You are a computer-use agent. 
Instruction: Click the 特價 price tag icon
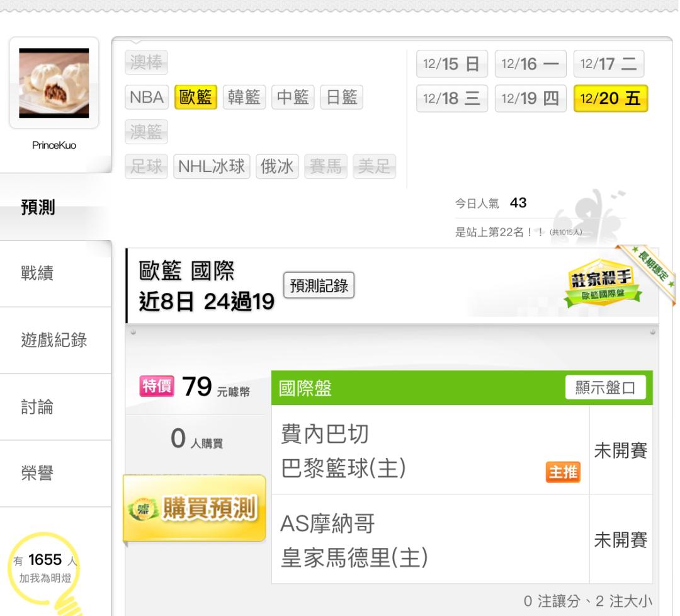[157, 385]
